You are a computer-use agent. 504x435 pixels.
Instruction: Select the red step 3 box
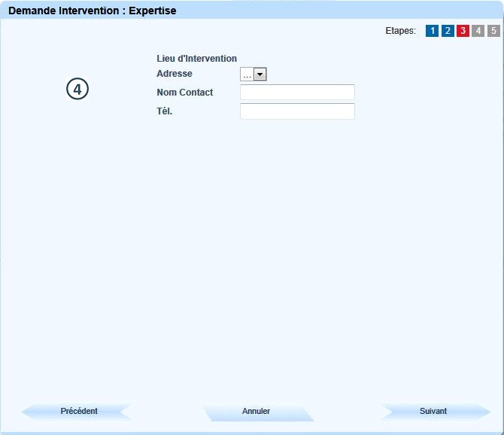[x=463, y=31]
